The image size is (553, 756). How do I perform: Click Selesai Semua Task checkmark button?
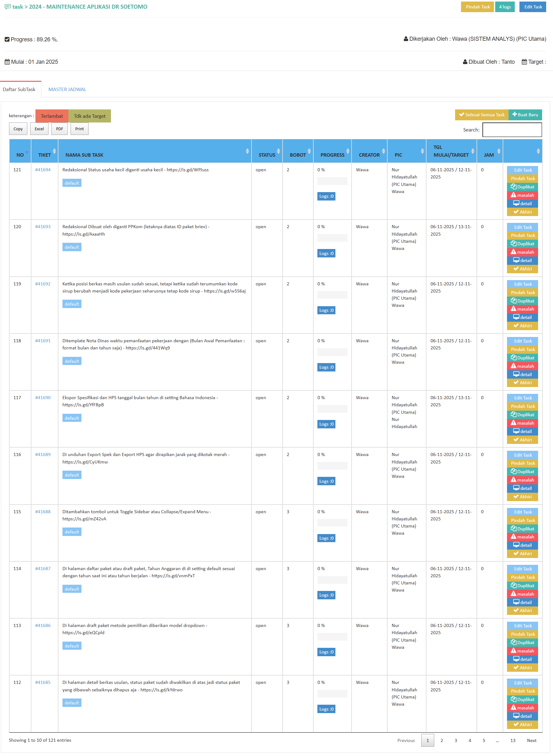tap(482, 115)
